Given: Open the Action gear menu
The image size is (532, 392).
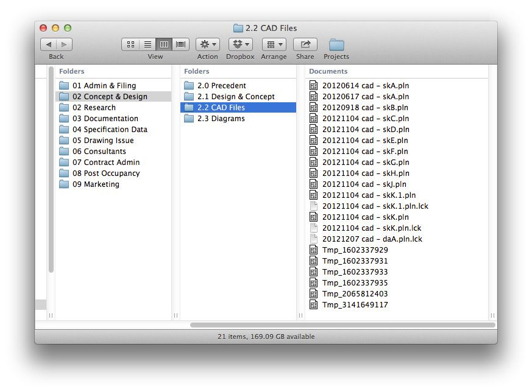Looking at the screenshot, I should [x=208, y=44].
